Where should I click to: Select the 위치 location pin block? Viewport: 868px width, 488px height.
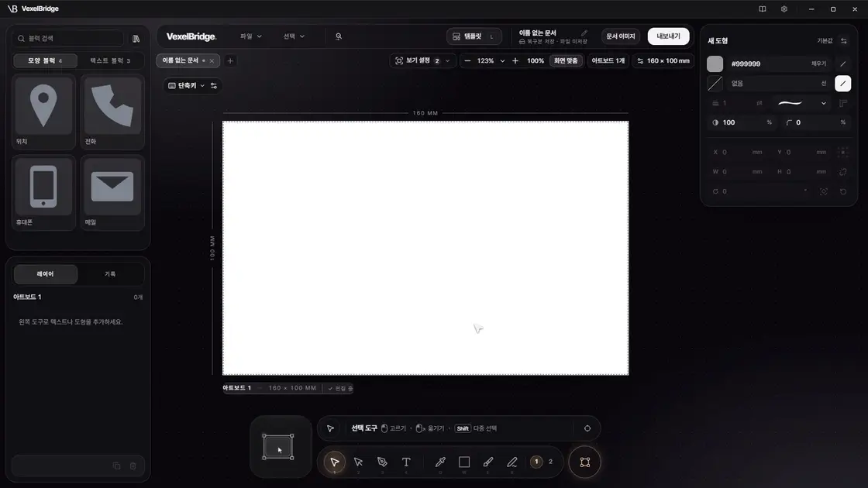[43, 112]
